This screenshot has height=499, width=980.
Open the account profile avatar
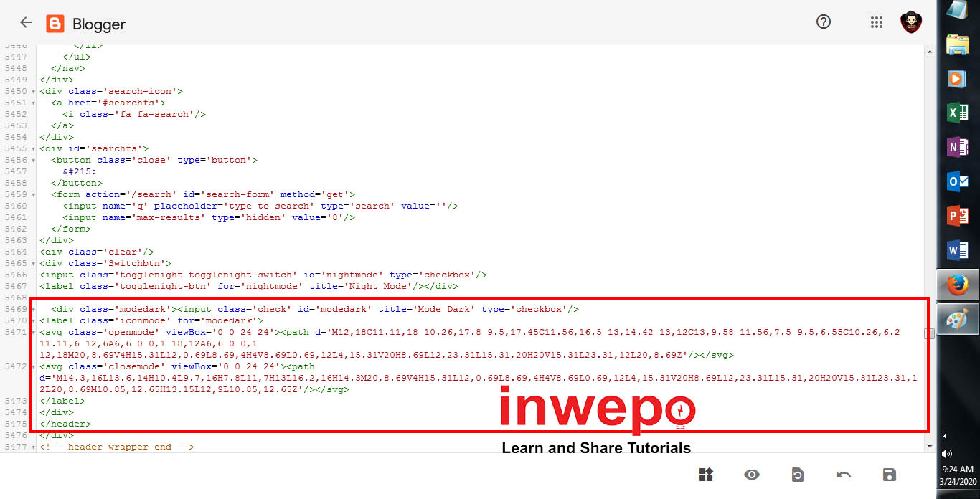pyautogui.click(x=911, y=22)
